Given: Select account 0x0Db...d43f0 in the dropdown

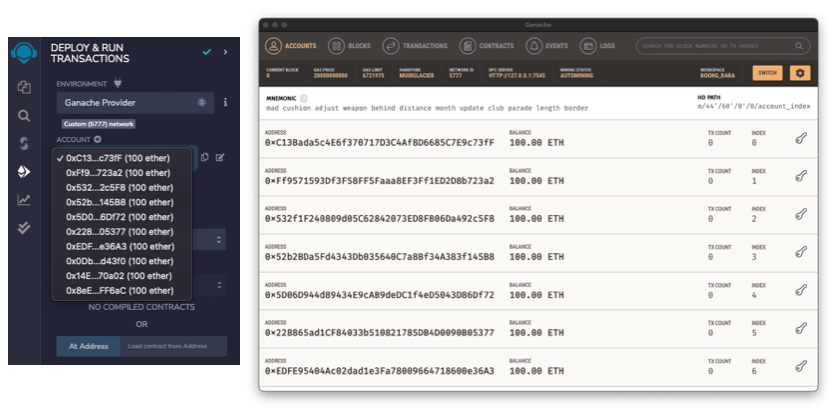Looking at the screenshot, I should tap(122, 261).
